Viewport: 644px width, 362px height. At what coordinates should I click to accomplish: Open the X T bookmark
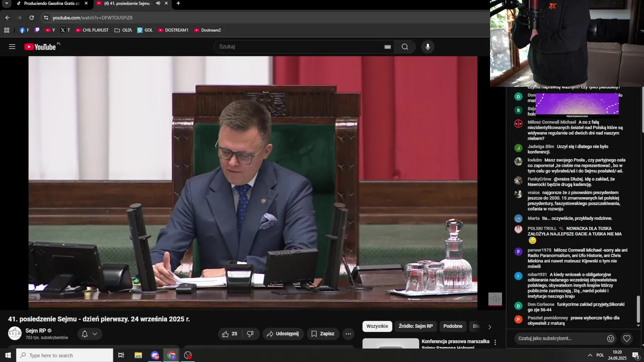(x=65, y=30)
